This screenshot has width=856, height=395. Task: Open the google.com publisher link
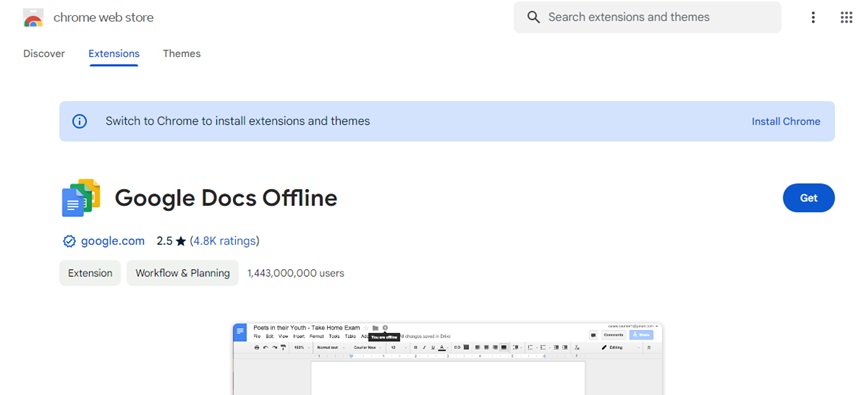pyautogui.click(x=112, y=241)
